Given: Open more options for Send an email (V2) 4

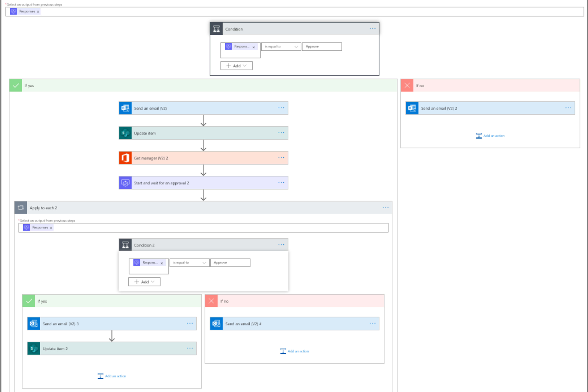Looking at the screenshot, I should tap(373, 323).
